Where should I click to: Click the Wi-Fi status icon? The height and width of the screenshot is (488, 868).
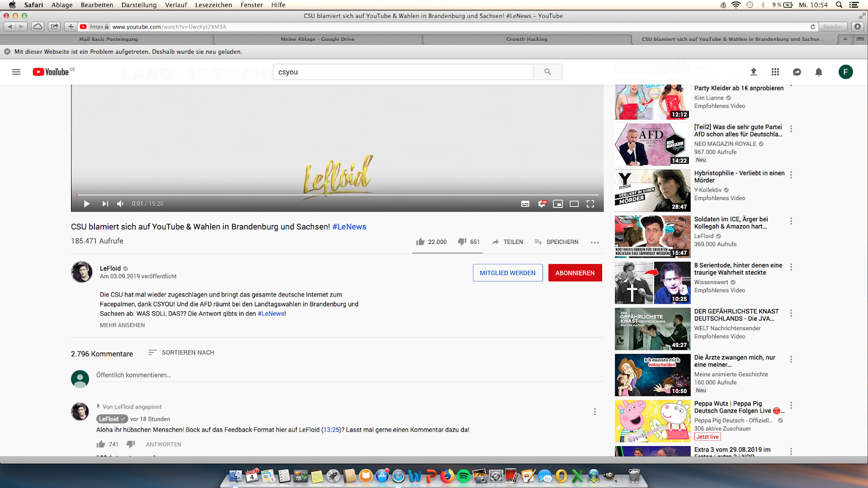click(736, 5)
